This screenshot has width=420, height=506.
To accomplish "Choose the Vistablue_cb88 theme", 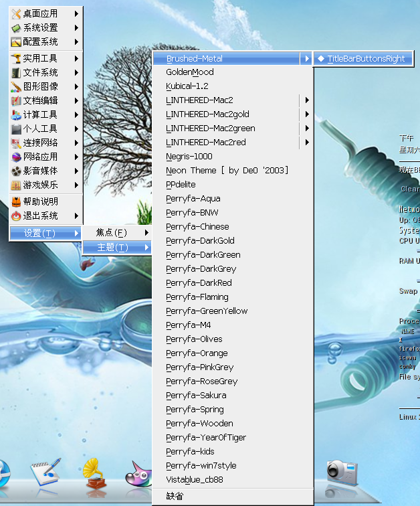I will click(194, 480).
